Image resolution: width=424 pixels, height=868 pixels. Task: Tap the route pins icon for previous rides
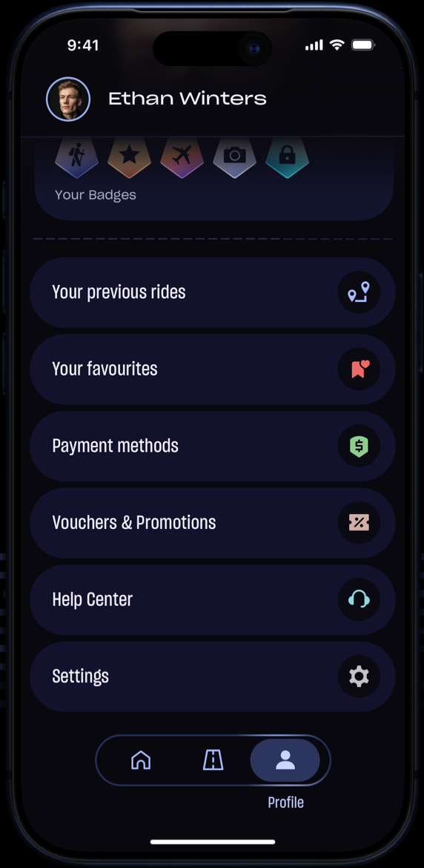[x=359, y=292]
